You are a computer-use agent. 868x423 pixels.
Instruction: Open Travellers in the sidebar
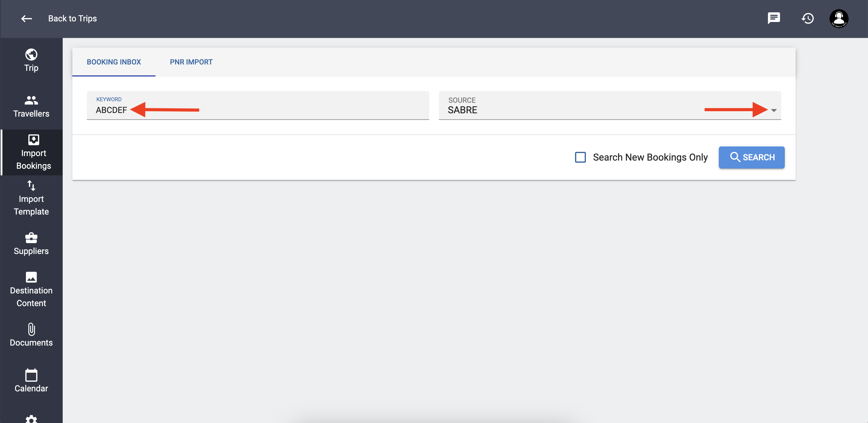click(x=31, y=106)
